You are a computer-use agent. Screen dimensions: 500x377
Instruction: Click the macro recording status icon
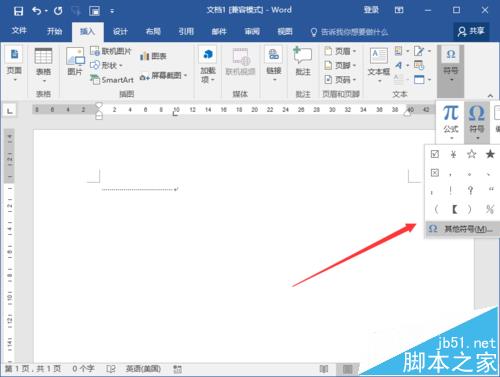click(178, 369)
